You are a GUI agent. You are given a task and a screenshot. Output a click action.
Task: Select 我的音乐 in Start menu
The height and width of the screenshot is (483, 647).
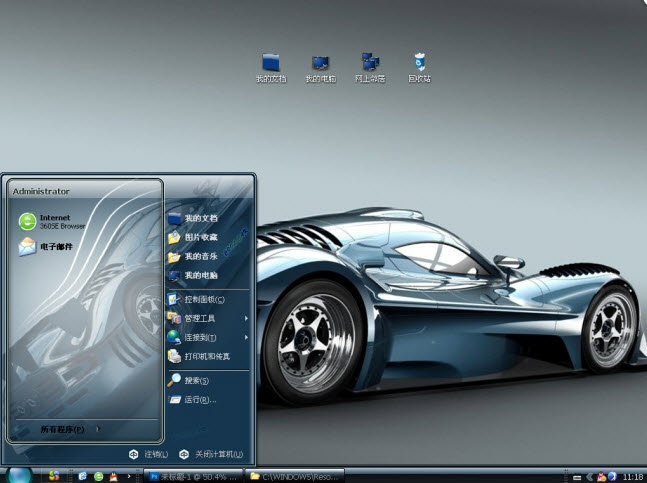click(200, 256)
